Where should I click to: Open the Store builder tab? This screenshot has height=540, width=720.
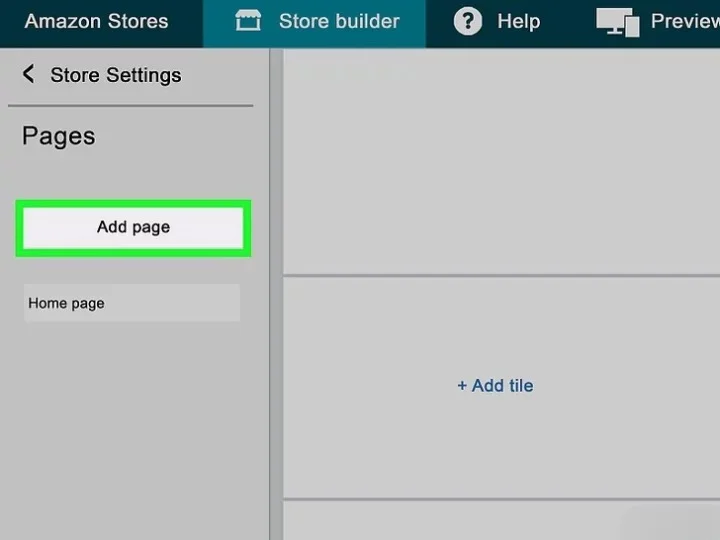coord(314,23)
